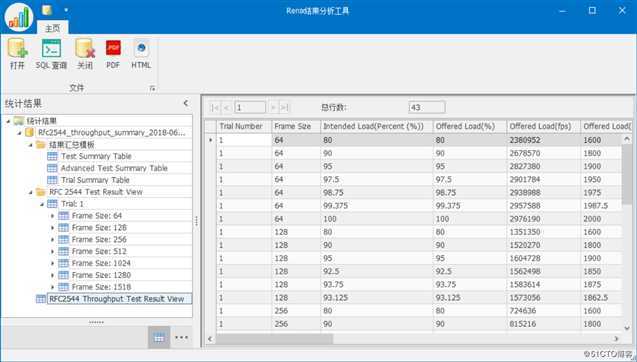Select Advanced Test Summary Table
This screenshot has width=637, height=362.
(114, 168)
